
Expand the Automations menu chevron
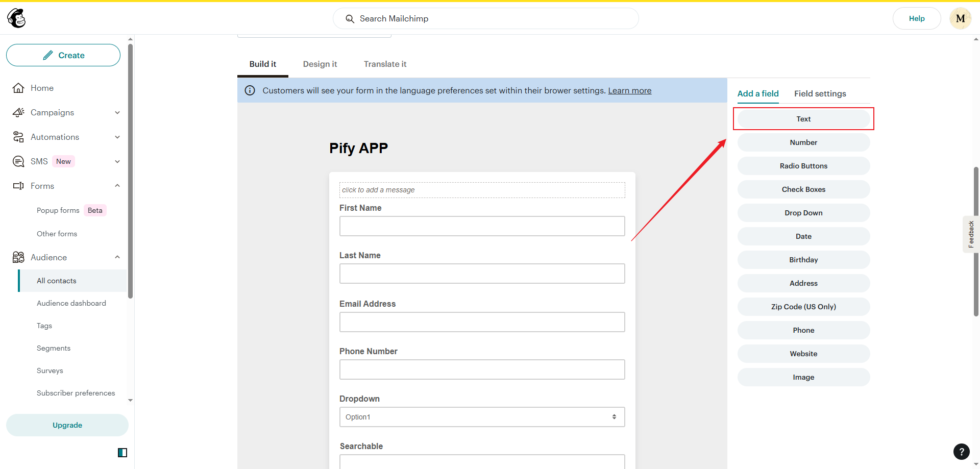(117, 137)
